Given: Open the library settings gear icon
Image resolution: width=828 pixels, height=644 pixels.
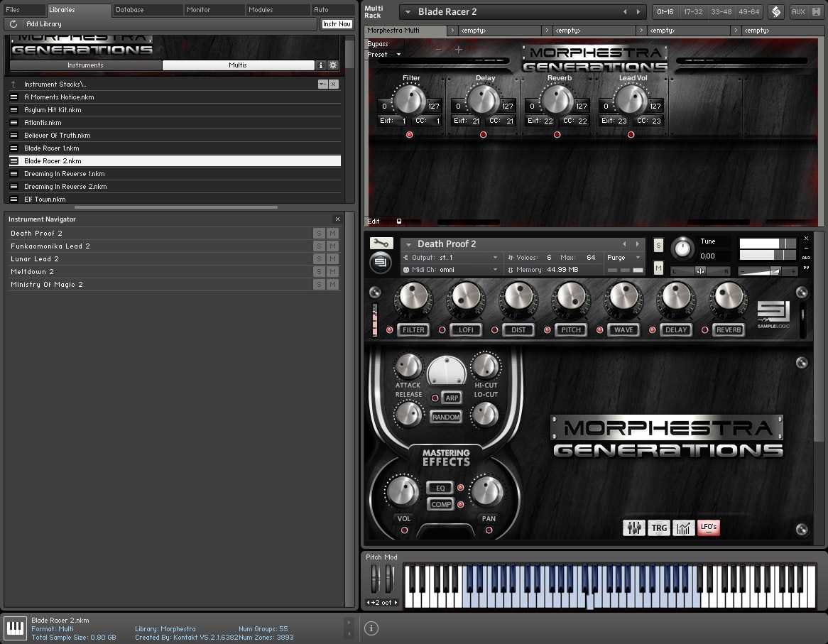Looking at the screenshot, I should pyautogui.click(x=333, y=65).
